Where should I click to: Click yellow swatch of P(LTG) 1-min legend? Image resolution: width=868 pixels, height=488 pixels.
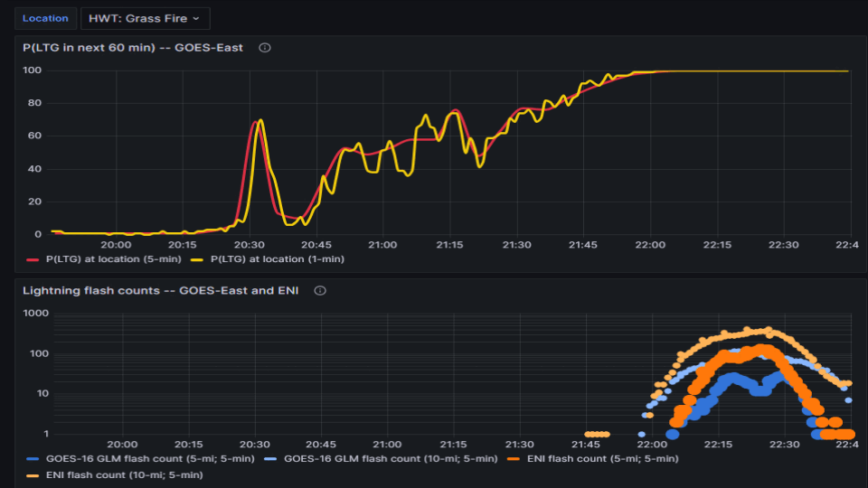coord(199,259)
